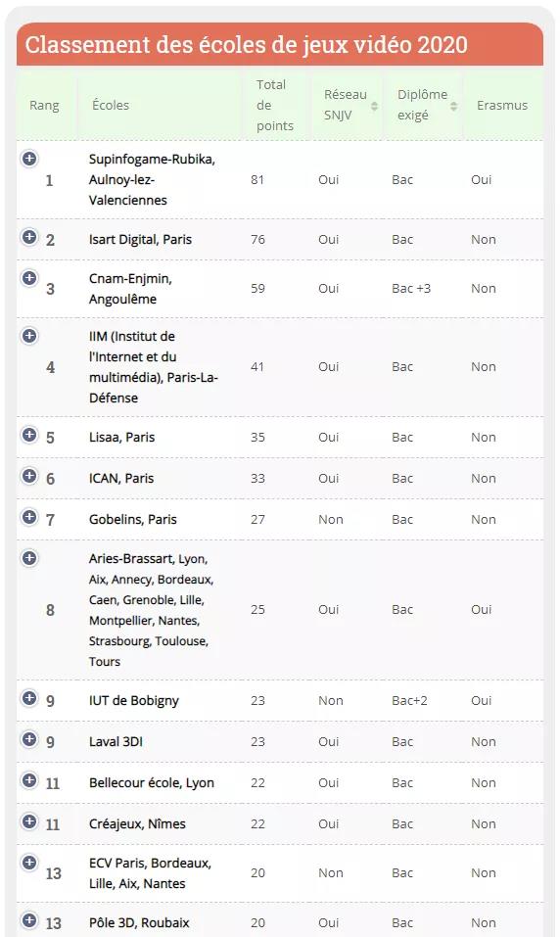Expand the Laval 3DI row

click(29, 739)
